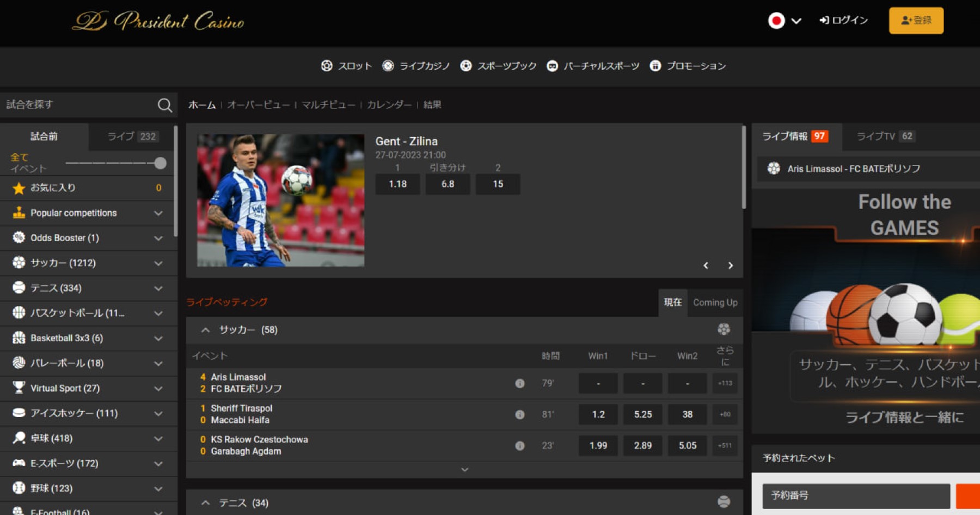Click the 野球 (123) baseball icon
This screenshot has height=515, width=980.
[x=19, y=488]
